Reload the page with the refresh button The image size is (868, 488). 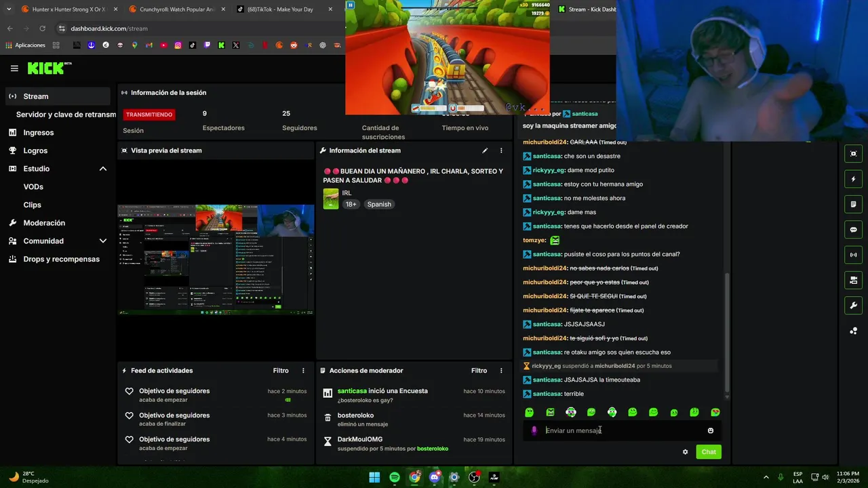coord(42,28)
